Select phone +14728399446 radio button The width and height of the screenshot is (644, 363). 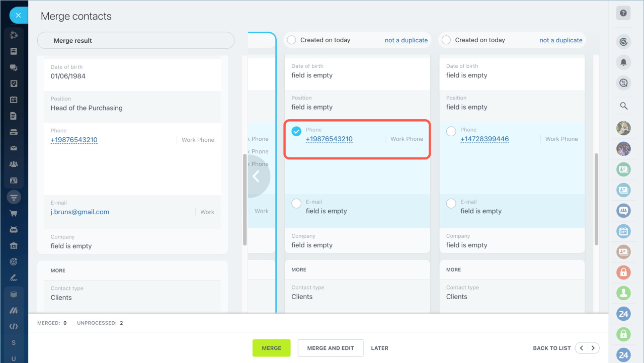tap(451, 131)
